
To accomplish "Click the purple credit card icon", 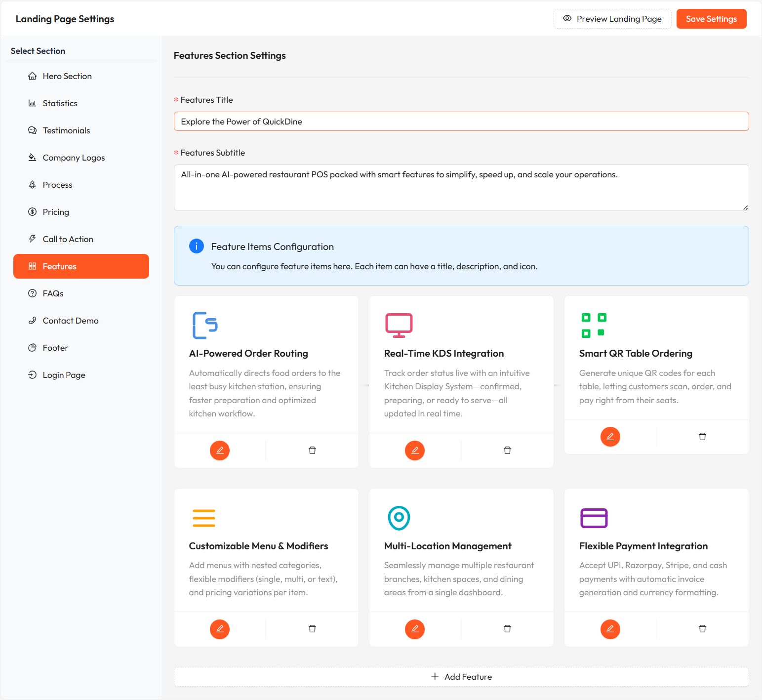I will tap(594, 518).
